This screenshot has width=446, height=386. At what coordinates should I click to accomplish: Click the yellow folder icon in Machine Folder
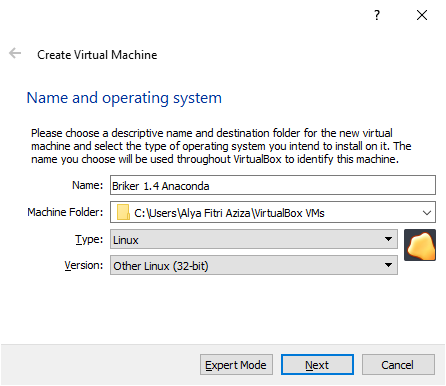click(123, 212)
